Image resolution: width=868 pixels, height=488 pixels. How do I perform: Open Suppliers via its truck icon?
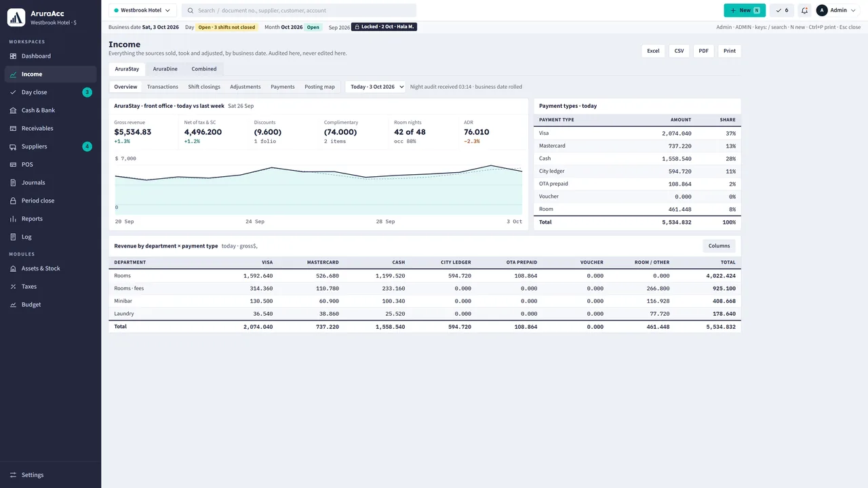coord(14,146)
